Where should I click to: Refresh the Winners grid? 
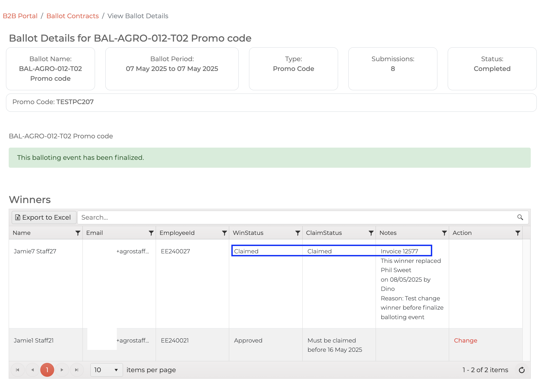521,370
